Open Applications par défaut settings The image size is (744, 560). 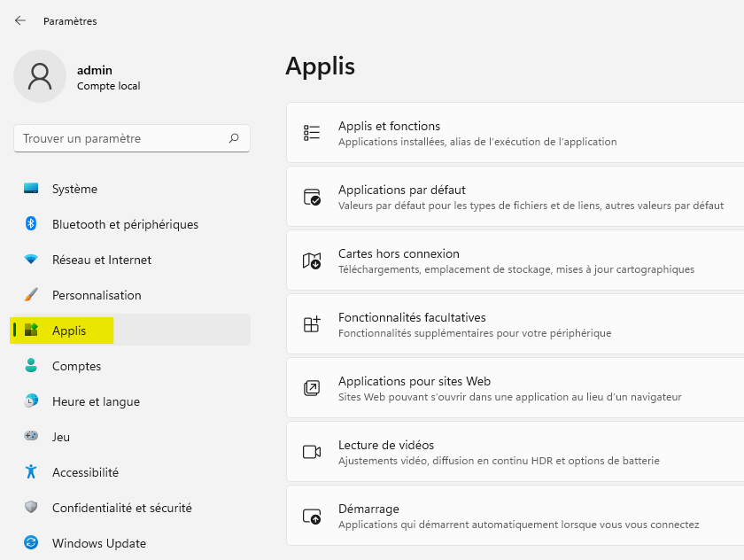click(x=401, y=190)
